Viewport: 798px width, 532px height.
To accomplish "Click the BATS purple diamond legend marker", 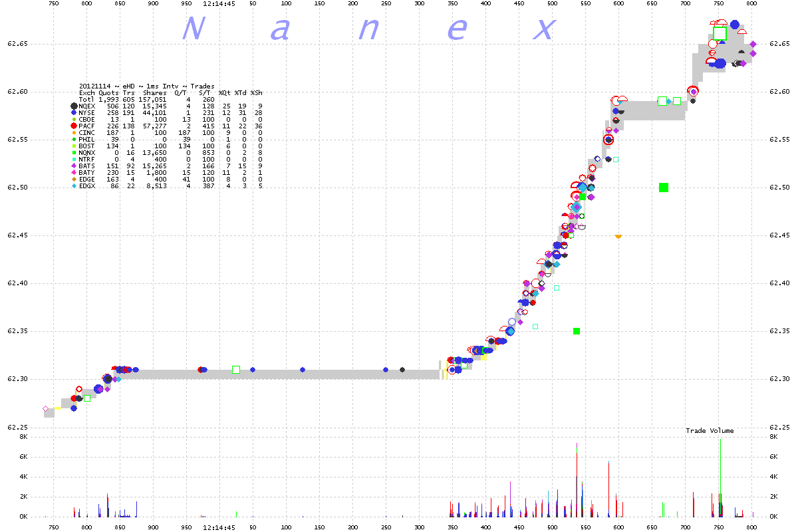I will (x=73, y=166).
